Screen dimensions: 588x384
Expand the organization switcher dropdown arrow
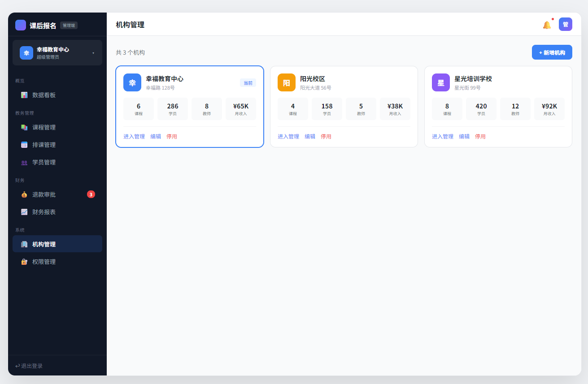(93, 53)
